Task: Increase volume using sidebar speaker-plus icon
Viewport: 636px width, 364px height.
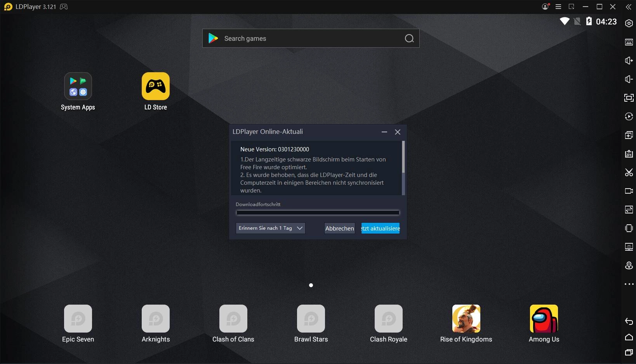Action: coord(629,61)
